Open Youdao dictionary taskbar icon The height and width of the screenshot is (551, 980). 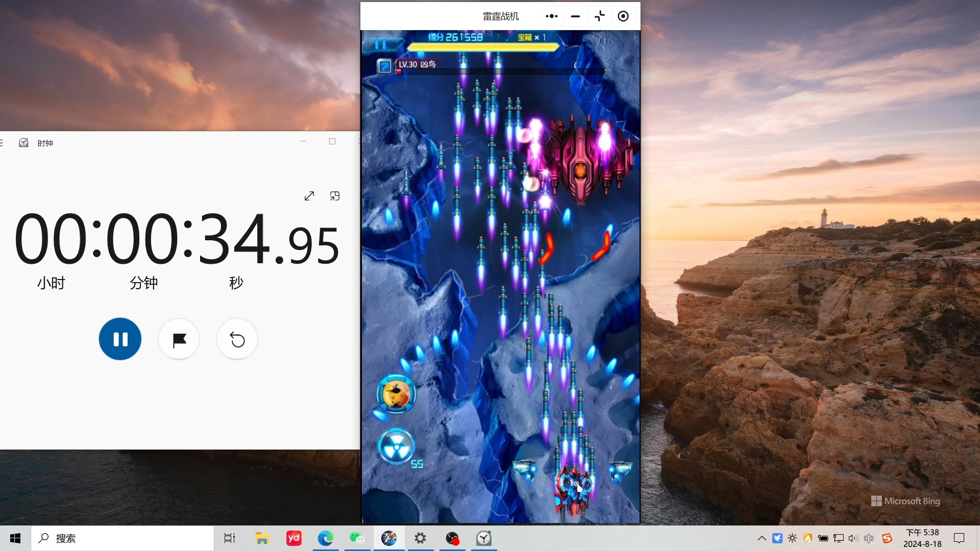pyautogui.click(x=294, y=538)
